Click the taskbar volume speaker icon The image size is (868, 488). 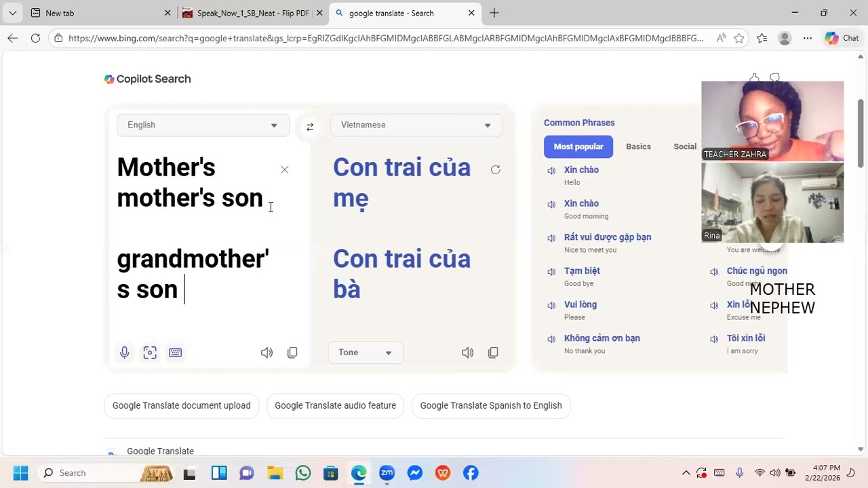774,473
